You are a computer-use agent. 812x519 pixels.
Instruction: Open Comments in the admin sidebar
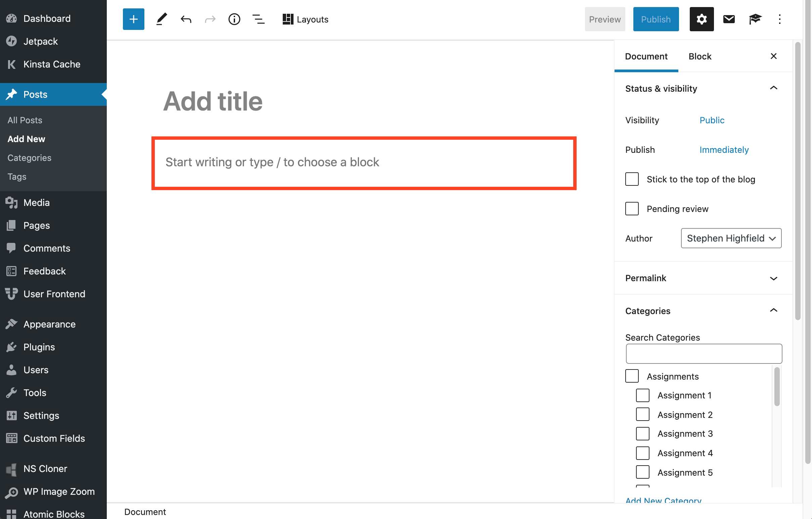click(x=53, y=248)
